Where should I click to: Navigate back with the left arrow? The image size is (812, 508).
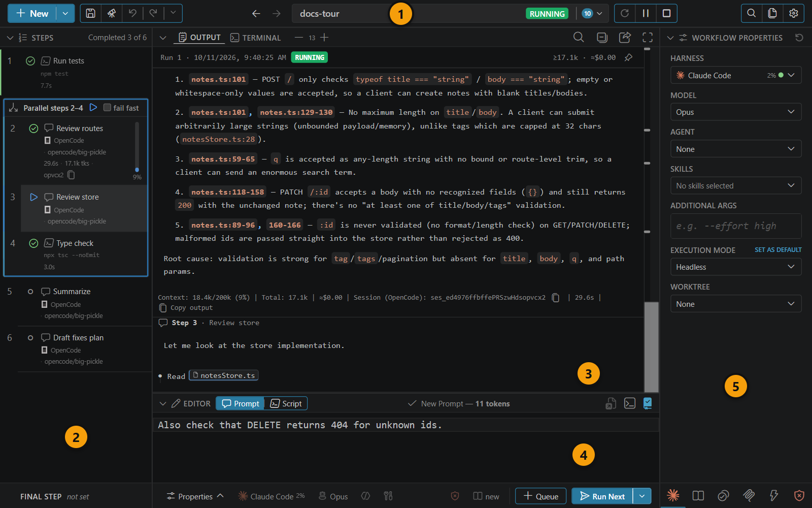pos(256,14)
